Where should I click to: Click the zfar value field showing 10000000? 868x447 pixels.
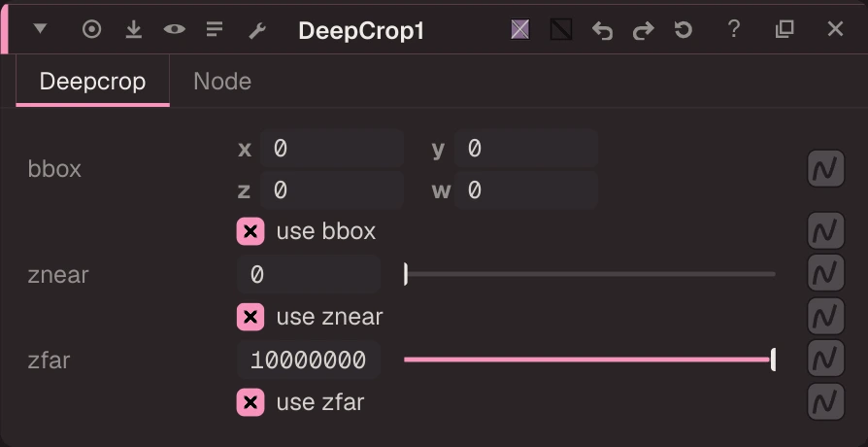coord(309,361)
